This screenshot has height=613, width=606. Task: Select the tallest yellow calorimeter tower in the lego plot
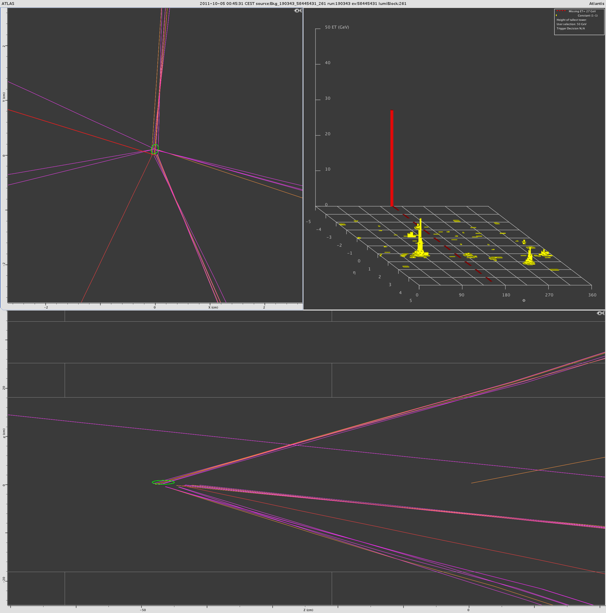pyautogui.click(x=420, y=238)
